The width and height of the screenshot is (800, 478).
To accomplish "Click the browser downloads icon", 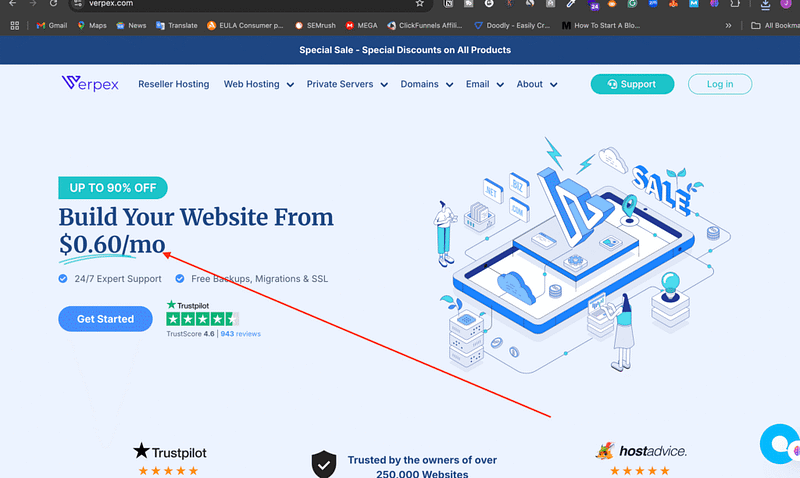I will pos(765,4).
